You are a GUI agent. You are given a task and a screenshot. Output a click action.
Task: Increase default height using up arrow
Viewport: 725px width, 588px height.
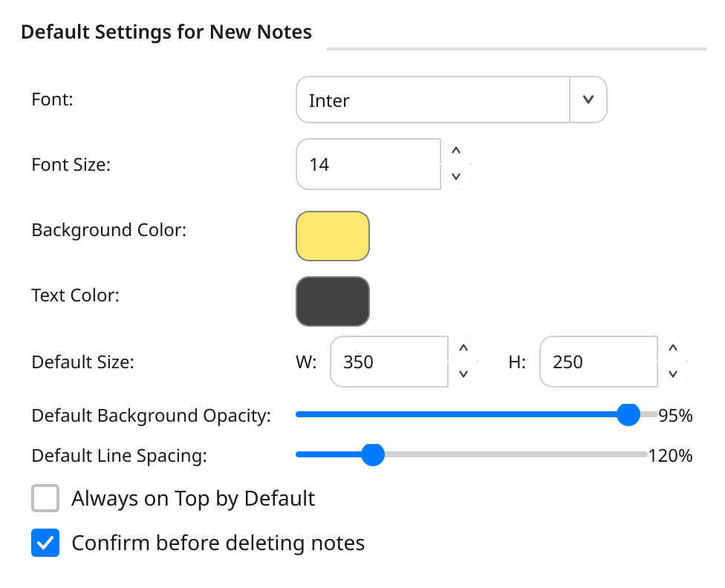tap(673, 348)
